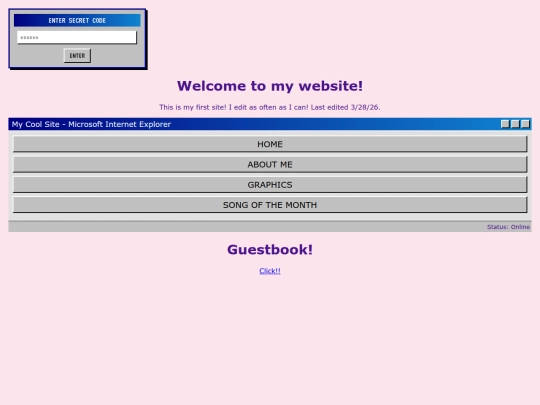540x405 pixels.
Task: Open the GRAPHICS section
Action: [270, 185]
